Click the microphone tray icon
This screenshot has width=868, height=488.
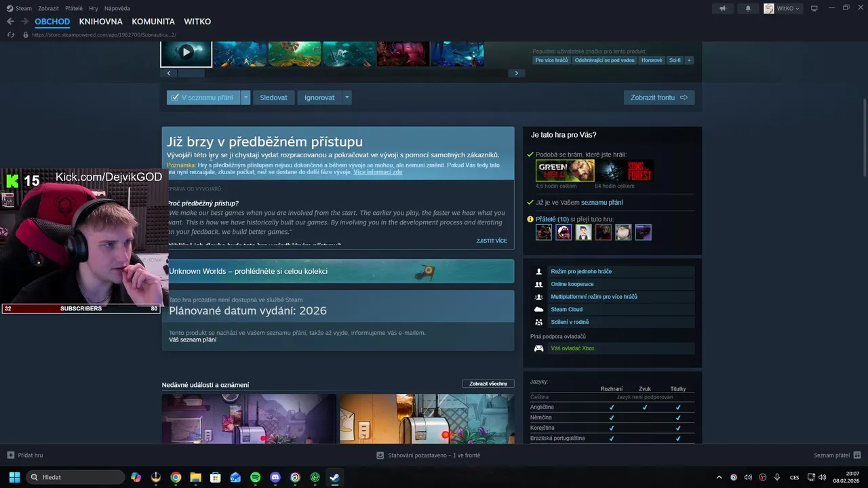tap(777, 477)
